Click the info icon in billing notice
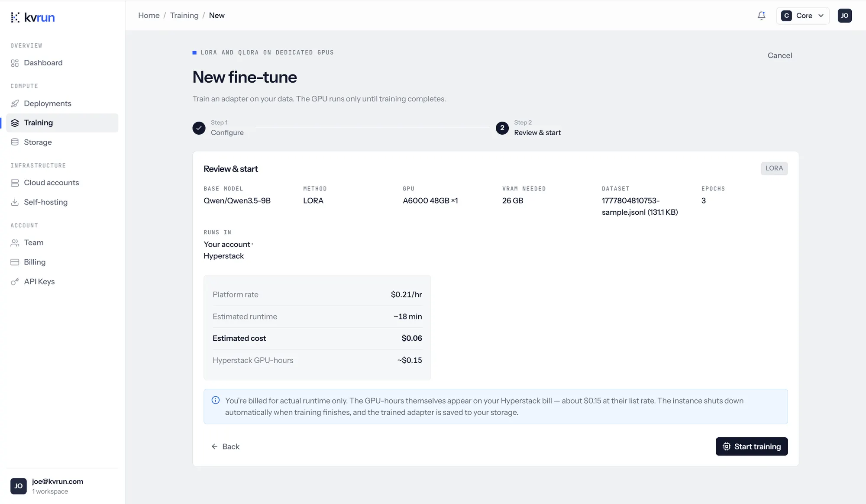This screenshot has height=504, width=866. point(215,401)
